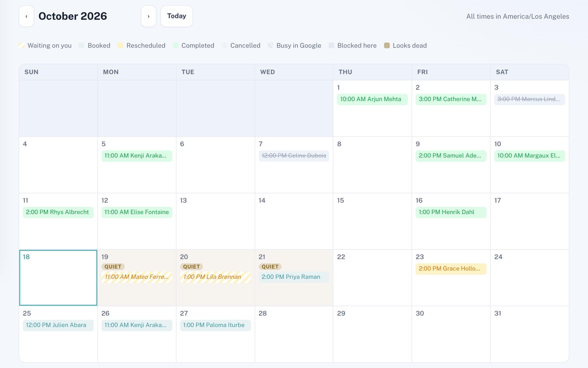
Task: Select empty day 8
Action: (x=372, y=165)
